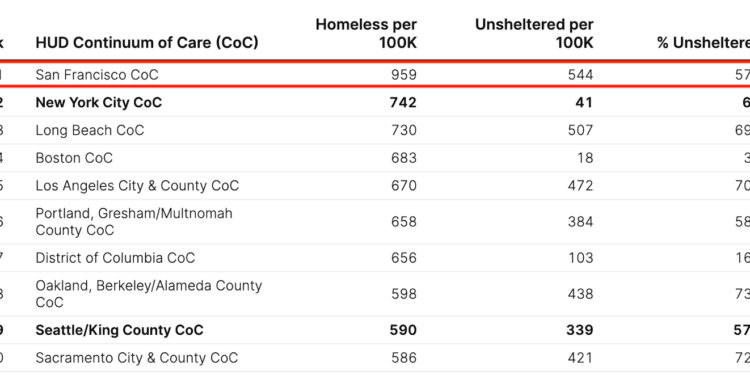Viewport: 750px width, 375px height.
Task: Select the District of Columbia CoC row
Action: point(375,258)
